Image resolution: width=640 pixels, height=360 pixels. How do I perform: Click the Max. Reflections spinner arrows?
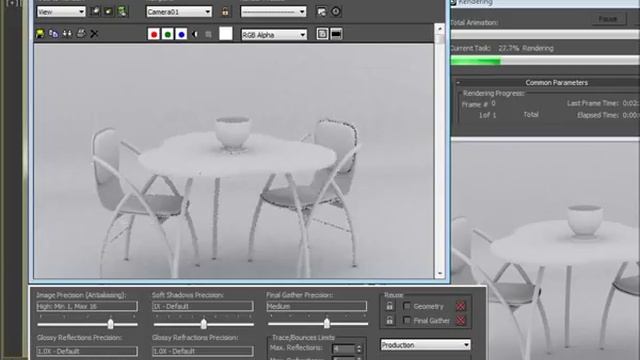point(359,349)
